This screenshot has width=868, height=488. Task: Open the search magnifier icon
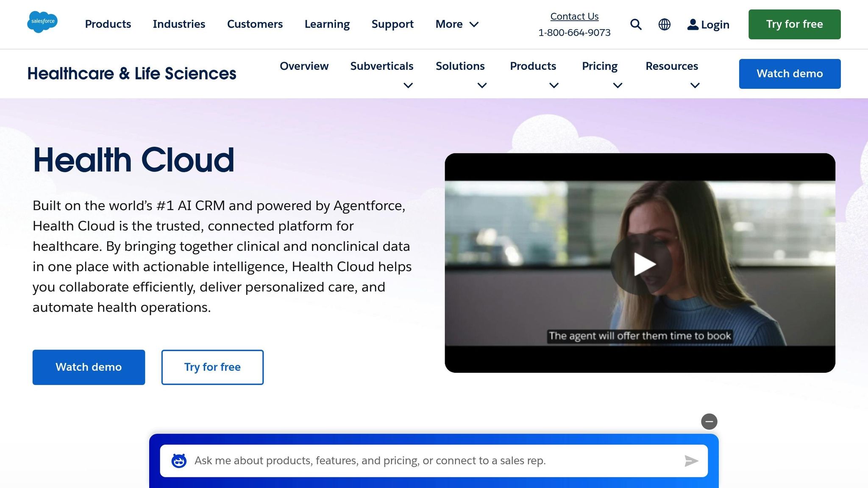pyautogui.click(x=636, y=25)
